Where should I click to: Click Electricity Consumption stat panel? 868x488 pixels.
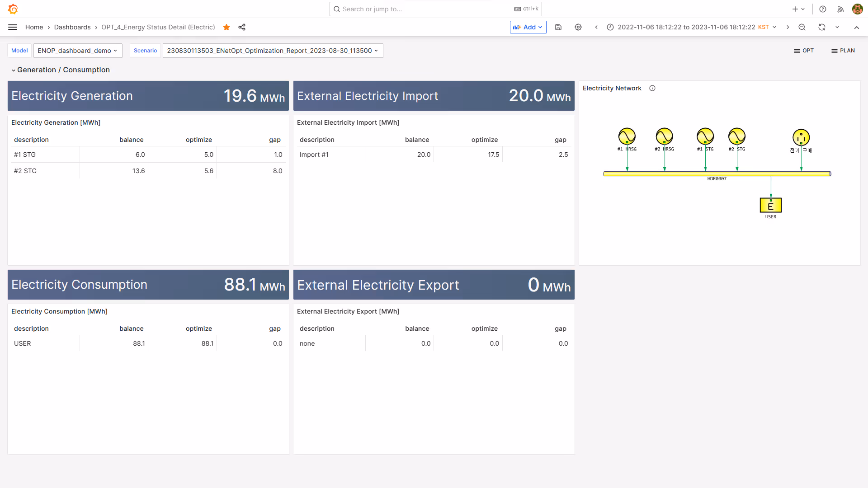click(148, 285)
